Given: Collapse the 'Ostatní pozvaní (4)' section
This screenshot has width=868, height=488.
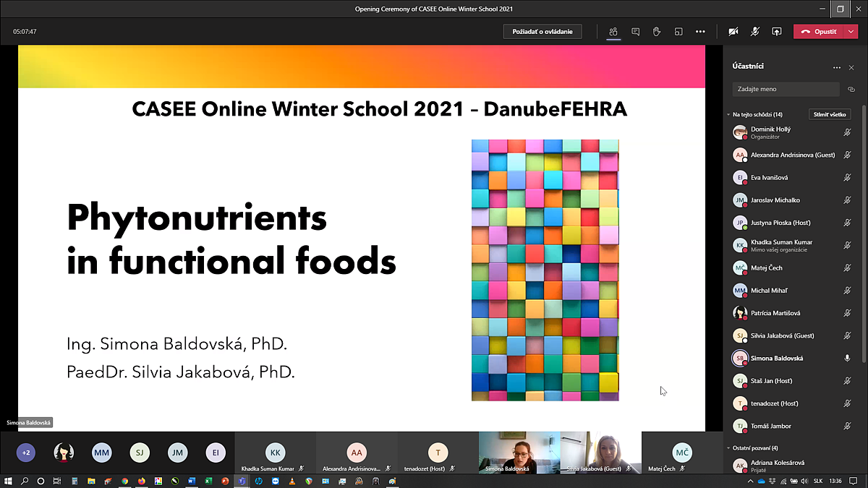Looking at the screenshot, I should (728, 448).
